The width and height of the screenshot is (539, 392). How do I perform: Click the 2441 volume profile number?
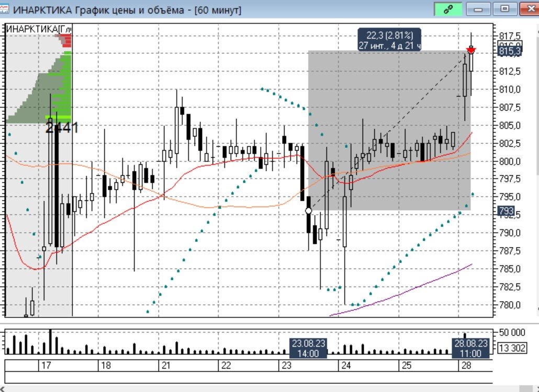tap(62, 128)
